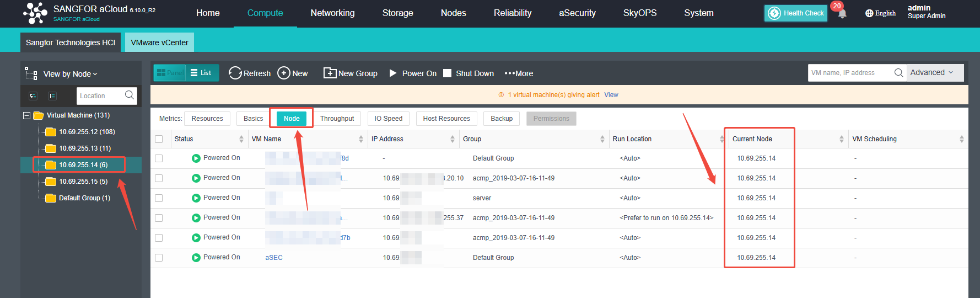Open the SkyOPS menu

click(639, 13)
